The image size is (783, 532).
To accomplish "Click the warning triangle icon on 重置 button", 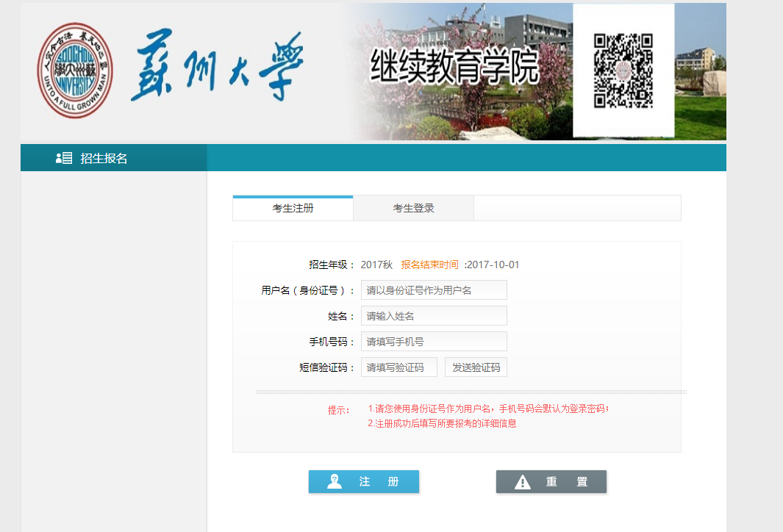I will (522, 482).
